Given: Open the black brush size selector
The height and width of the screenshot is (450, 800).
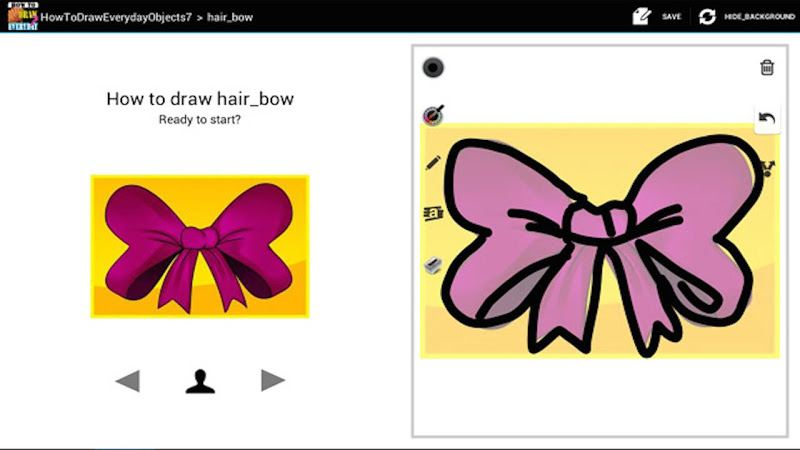Looking at the screenshot, I should pos(433,68).
